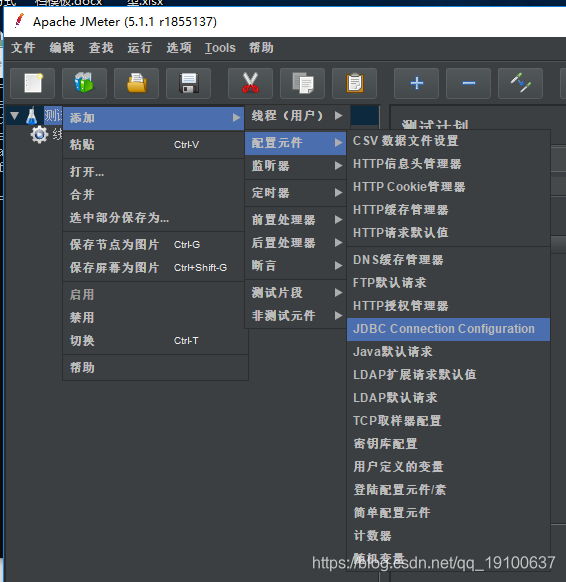
Task: Expand the 添加 context submenu
Action: (x=154, y=118)
